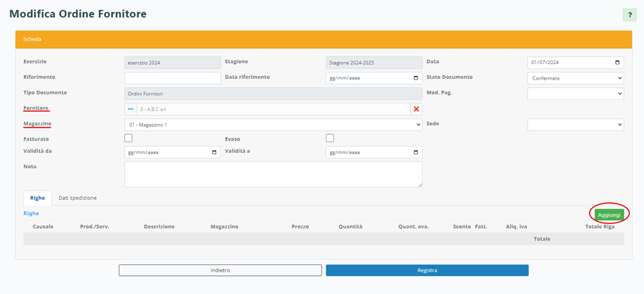The height and width of the screenshot is (294, 644).
Task: Enable the Evaso checkbox
Action: coord(330,138)
